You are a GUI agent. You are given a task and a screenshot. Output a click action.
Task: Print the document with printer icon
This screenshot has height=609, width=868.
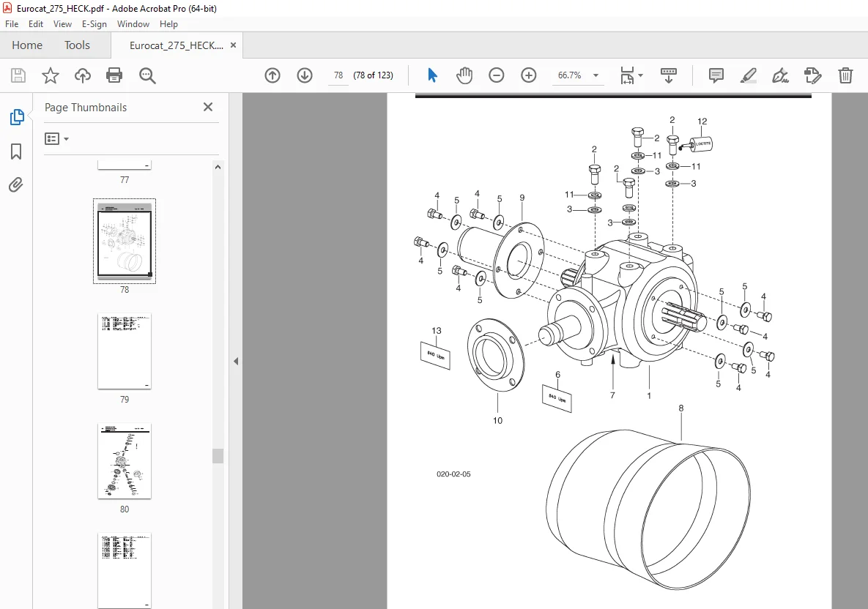[x=114, y=75]
